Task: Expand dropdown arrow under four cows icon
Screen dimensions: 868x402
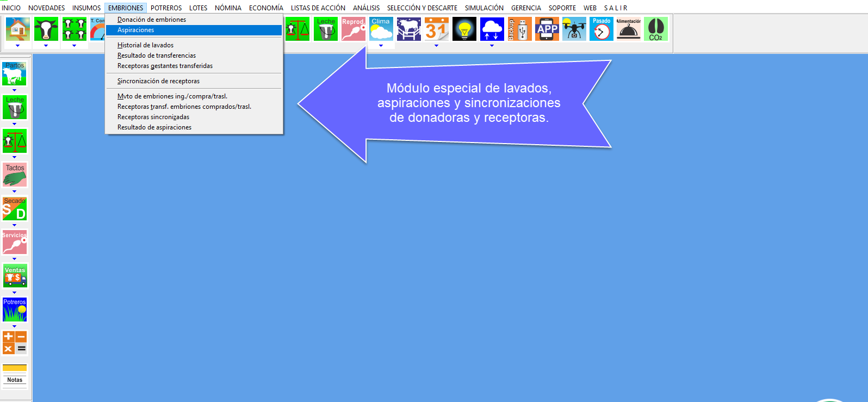Action: pos(75,46)
